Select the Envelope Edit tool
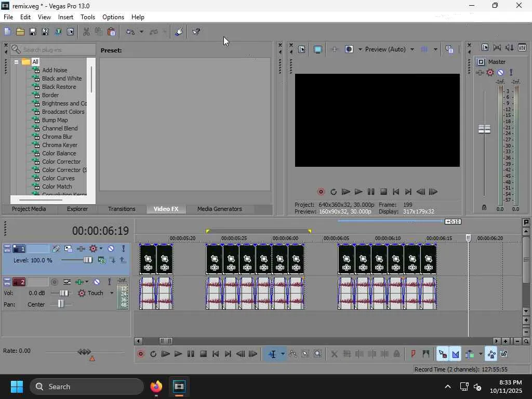Viewport: 532px width, 399px height. tap(293, 354)
